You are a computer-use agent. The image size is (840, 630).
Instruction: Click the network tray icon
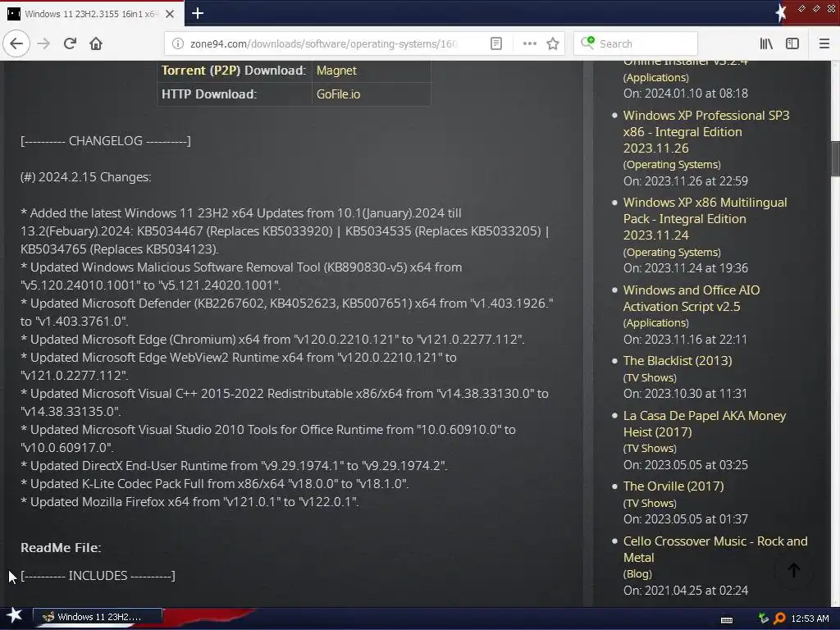point(763,619)
